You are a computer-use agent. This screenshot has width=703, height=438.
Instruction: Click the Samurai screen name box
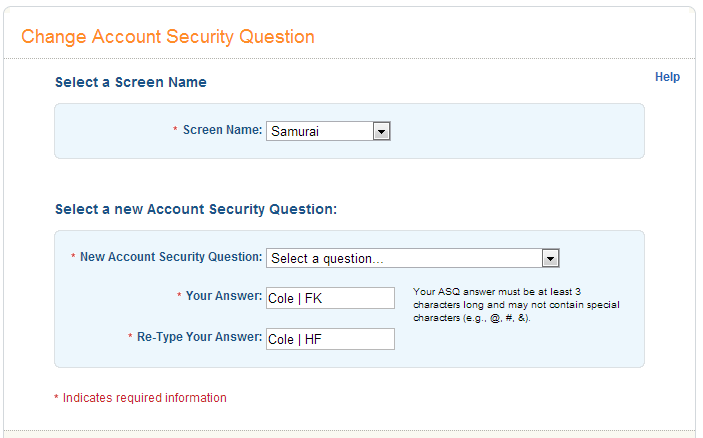tap(319, 131)
